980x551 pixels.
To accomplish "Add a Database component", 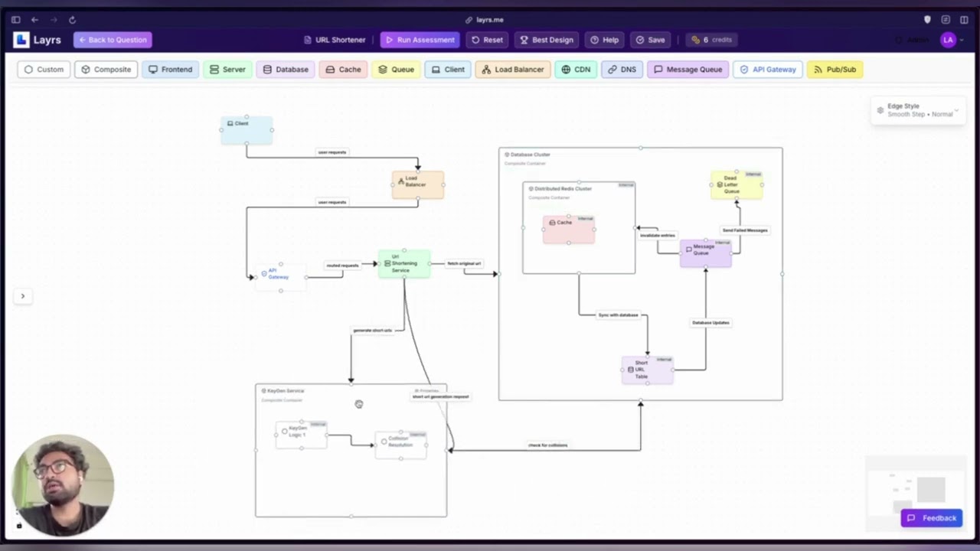I will [x=286, y=70].
